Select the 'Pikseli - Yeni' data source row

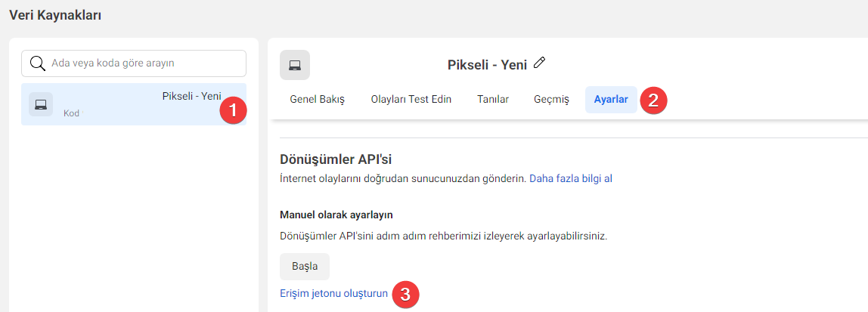[133, 104]
